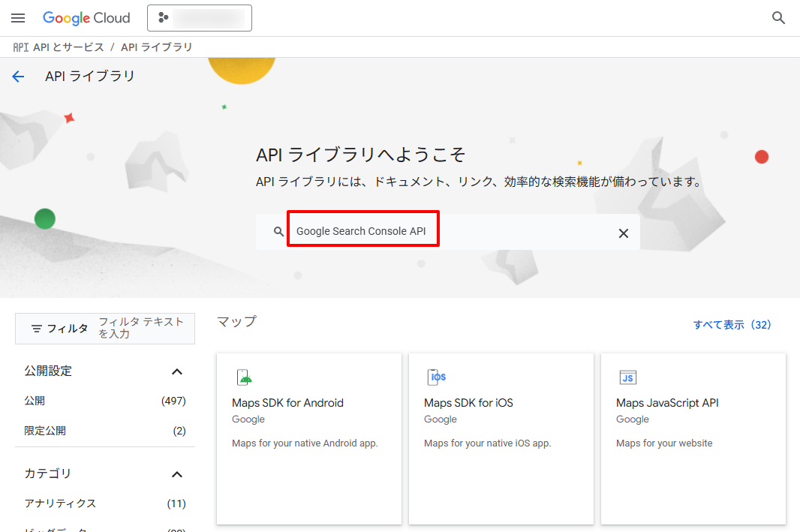
Task: Click すべて表示 (32) link
Action: (x=732, y=325)
